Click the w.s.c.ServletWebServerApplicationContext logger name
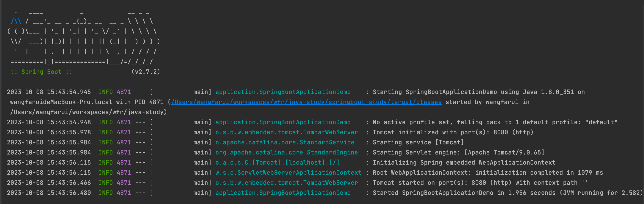 (289, 173)
